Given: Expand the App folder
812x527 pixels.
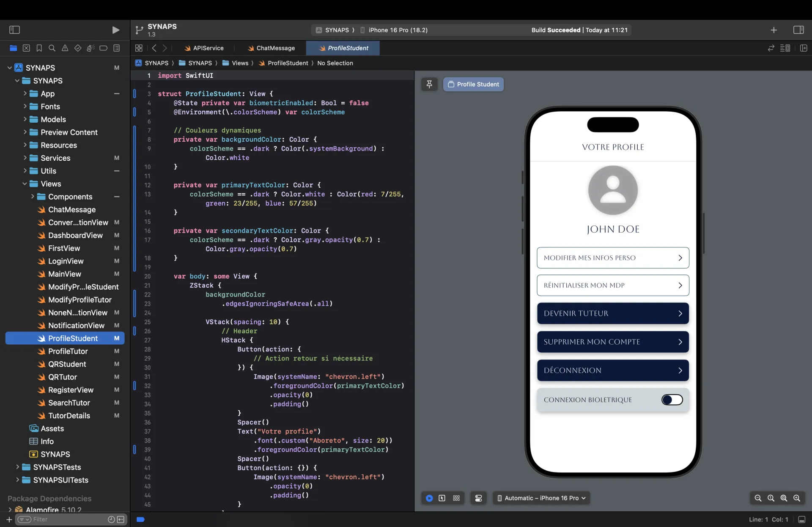Looking at the screenshot, I should click(25, 93).
